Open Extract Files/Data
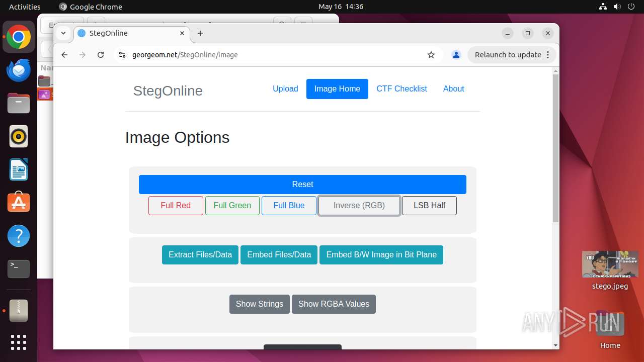 point(200,255)
